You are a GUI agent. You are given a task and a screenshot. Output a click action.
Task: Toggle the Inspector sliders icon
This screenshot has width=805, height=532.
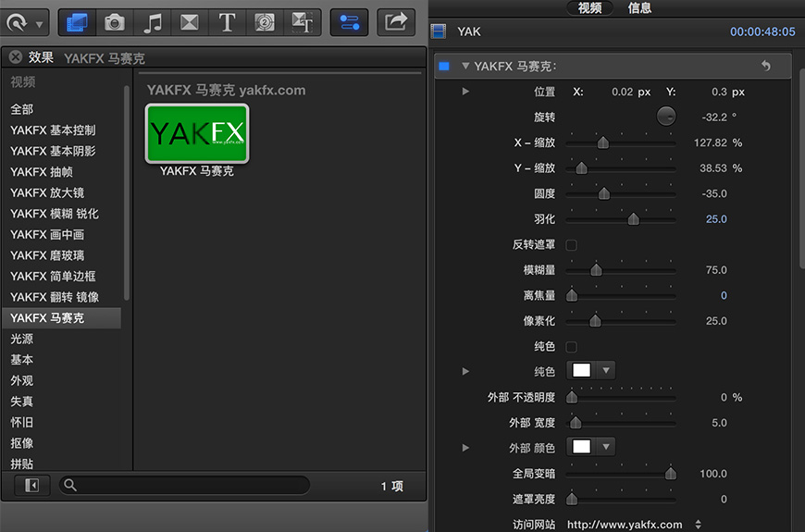(349, 22)
